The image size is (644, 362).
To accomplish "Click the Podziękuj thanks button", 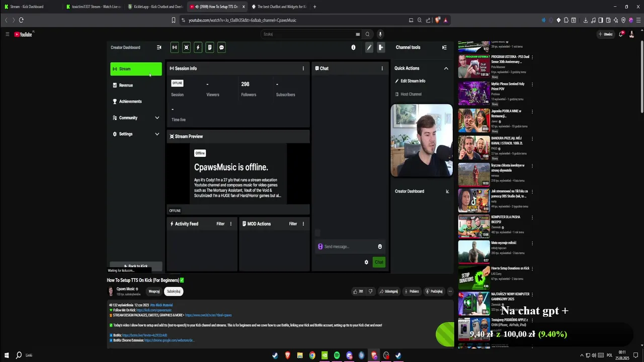I will 434,291.
